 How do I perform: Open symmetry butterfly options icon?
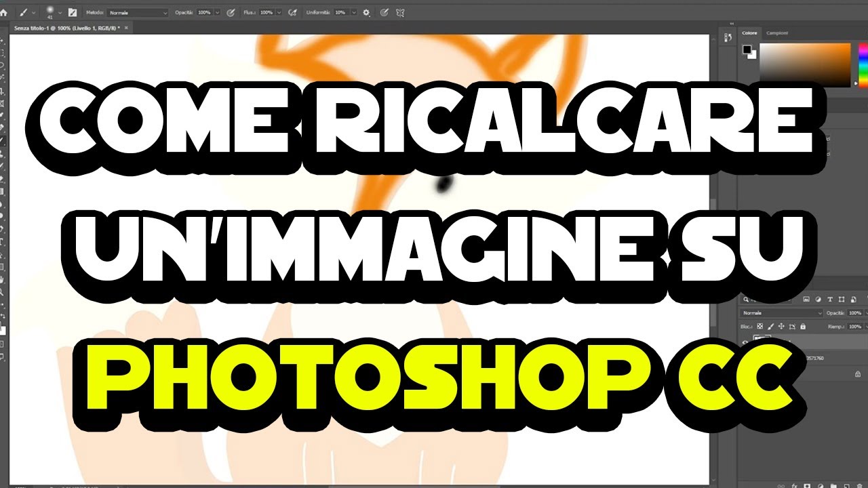(x=400, y=13)
